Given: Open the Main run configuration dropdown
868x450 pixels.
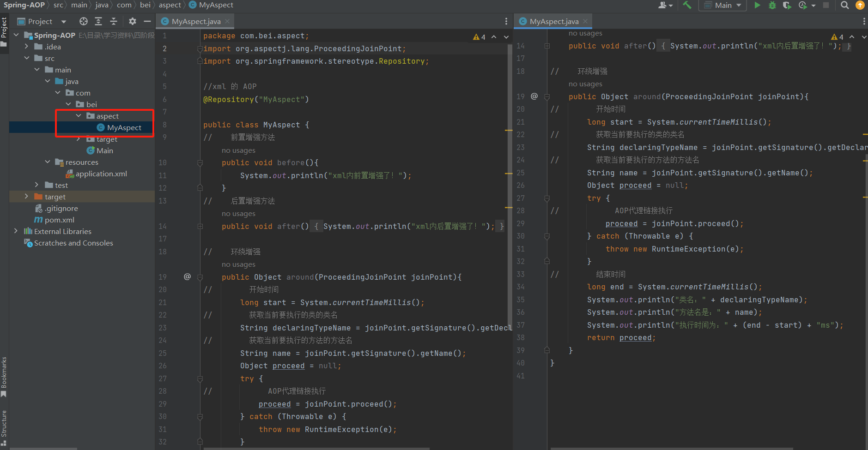Looking at the screenshot, I should (722, 5).
